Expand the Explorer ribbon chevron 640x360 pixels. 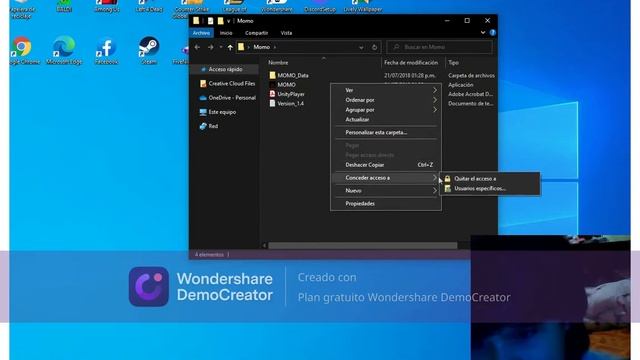[x=483, y=33]
